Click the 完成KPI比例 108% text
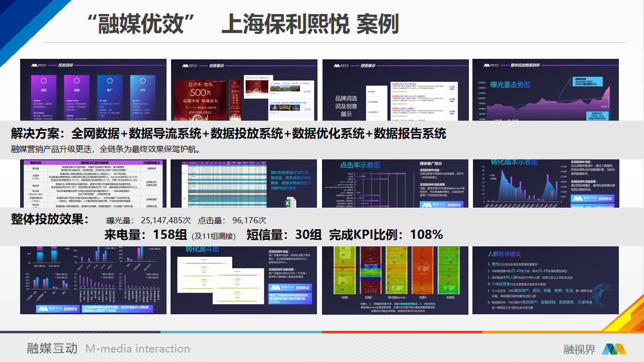This screenshot has height=362, width=644. tap(385, 235)
